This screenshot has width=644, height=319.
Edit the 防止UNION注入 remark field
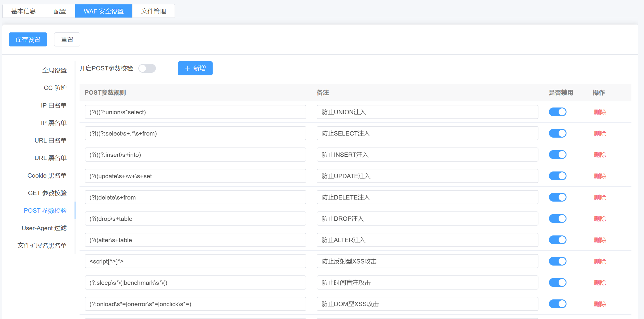click(x=427, y=112)
